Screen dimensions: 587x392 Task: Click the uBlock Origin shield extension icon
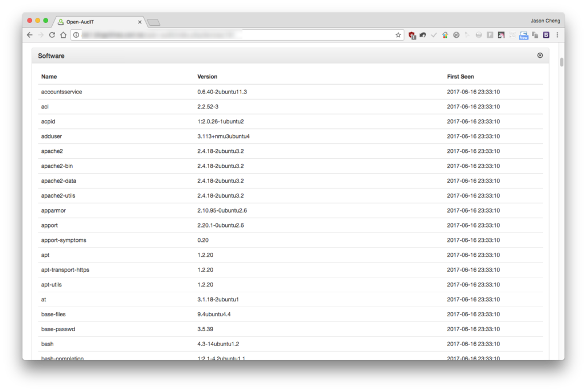click(412, 35)
